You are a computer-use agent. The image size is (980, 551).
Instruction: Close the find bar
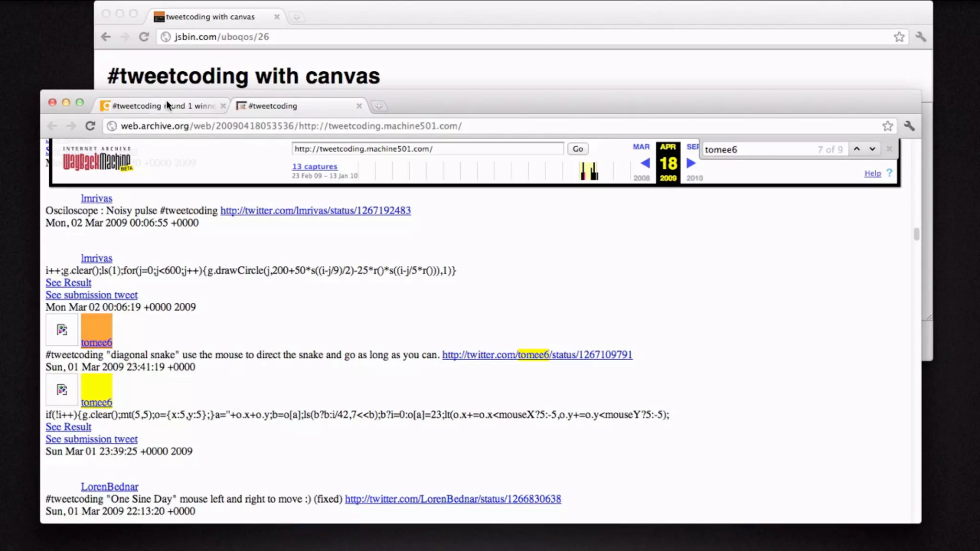[889, 149]
